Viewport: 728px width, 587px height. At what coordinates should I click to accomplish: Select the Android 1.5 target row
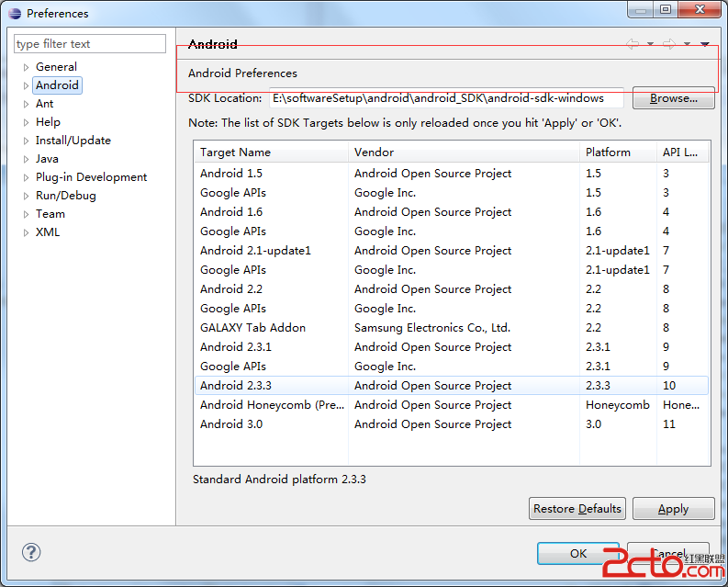point(452,174)
